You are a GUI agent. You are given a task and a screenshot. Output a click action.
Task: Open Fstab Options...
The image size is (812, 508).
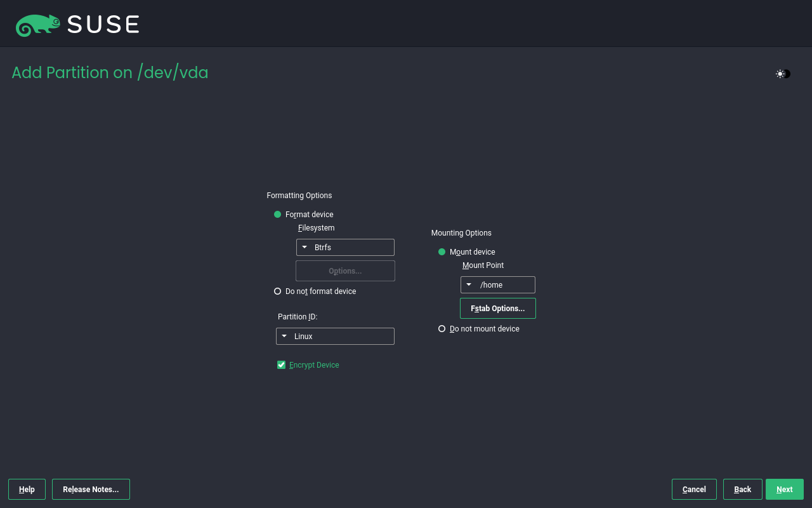point(497,309)
